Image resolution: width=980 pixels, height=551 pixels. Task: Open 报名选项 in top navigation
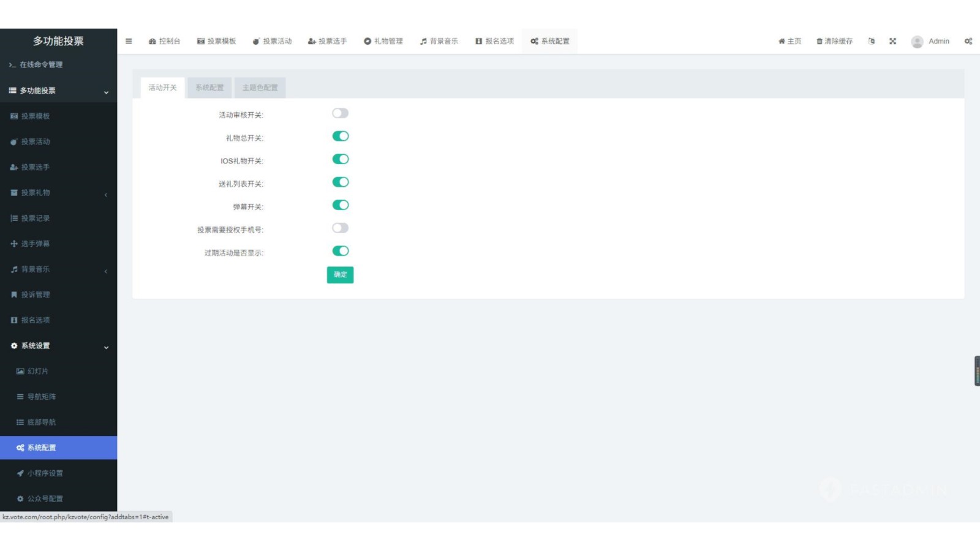494,41
